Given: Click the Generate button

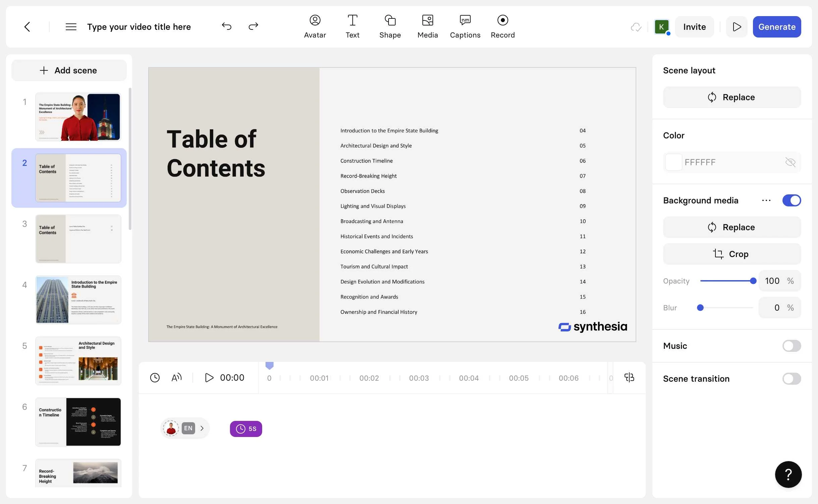Looking at the screenshot, I should (x=777, y=26).
